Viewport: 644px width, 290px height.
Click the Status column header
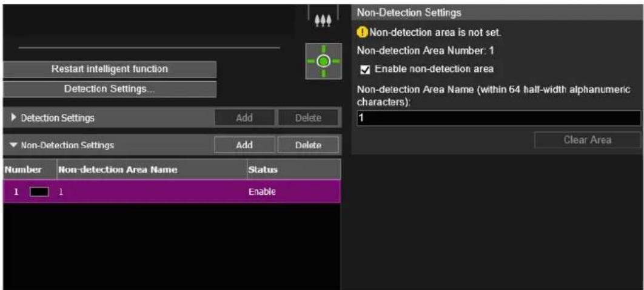pyautogui.click(x=293, y=170)
